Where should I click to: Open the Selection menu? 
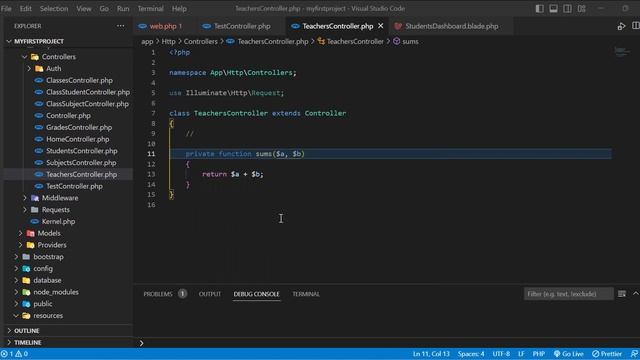click(x=54, y=9)
